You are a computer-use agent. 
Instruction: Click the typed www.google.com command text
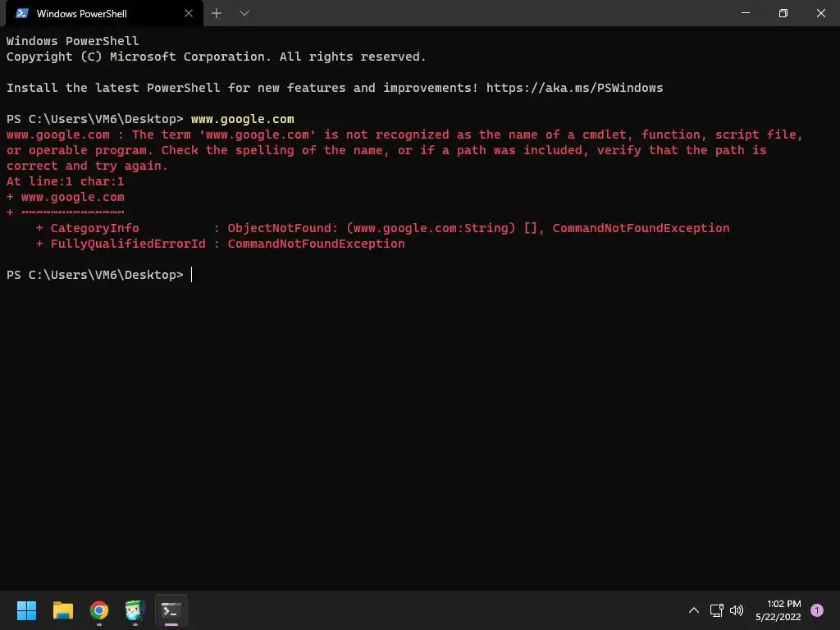click(242, 119)
